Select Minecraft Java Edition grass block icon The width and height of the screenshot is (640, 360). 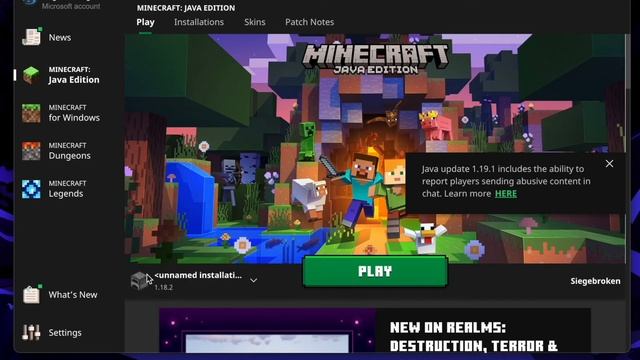31,75
